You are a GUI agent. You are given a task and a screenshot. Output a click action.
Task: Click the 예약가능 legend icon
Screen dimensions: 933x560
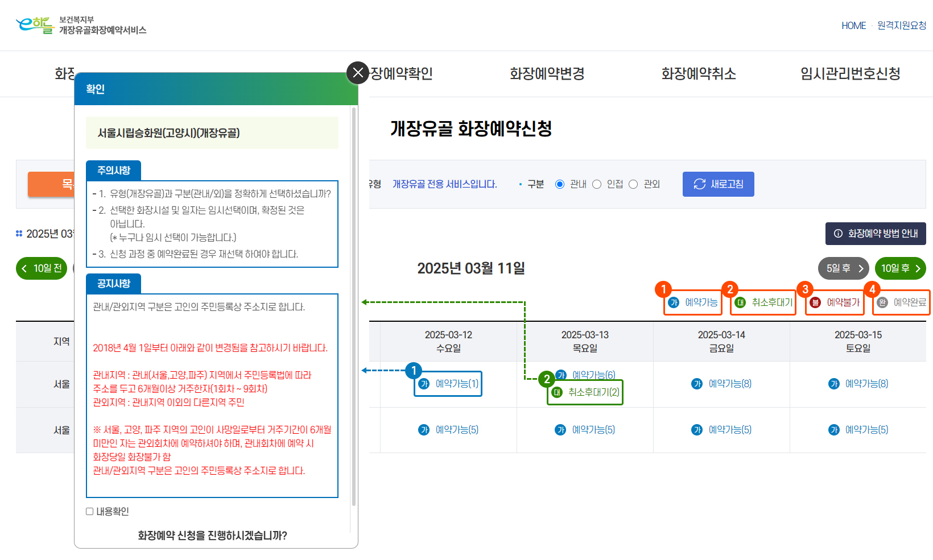click(x=674, y=302)
